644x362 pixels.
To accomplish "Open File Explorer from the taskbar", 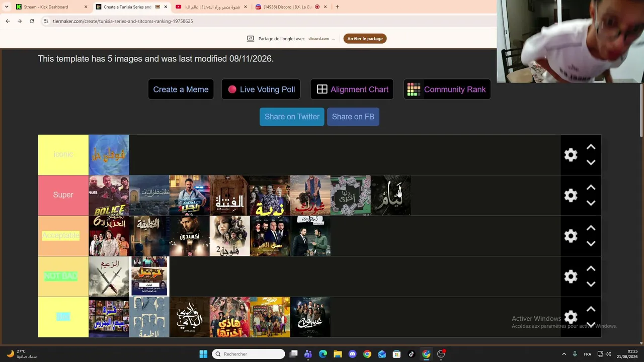I will (338, 354).
